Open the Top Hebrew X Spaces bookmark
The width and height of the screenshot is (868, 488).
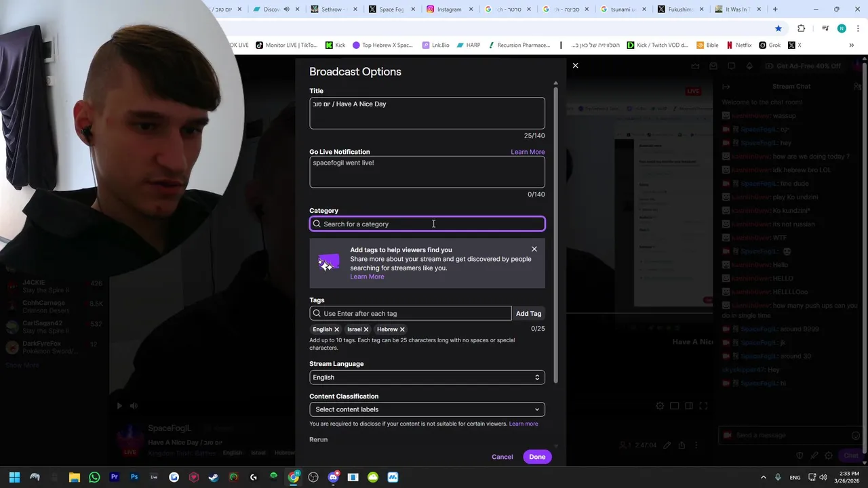coord(382,45)
